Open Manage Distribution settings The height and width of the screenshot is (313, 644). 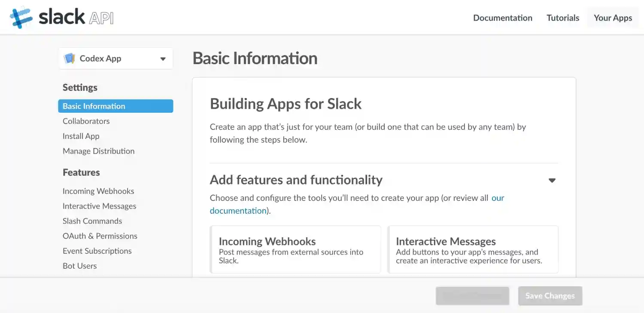(x=99, y=151)
